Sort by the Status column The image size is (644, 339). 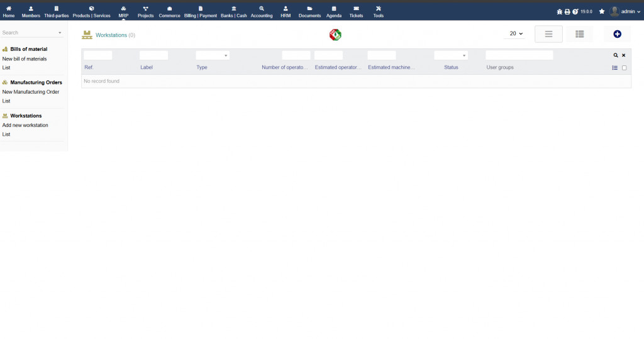tap(451, 67)
